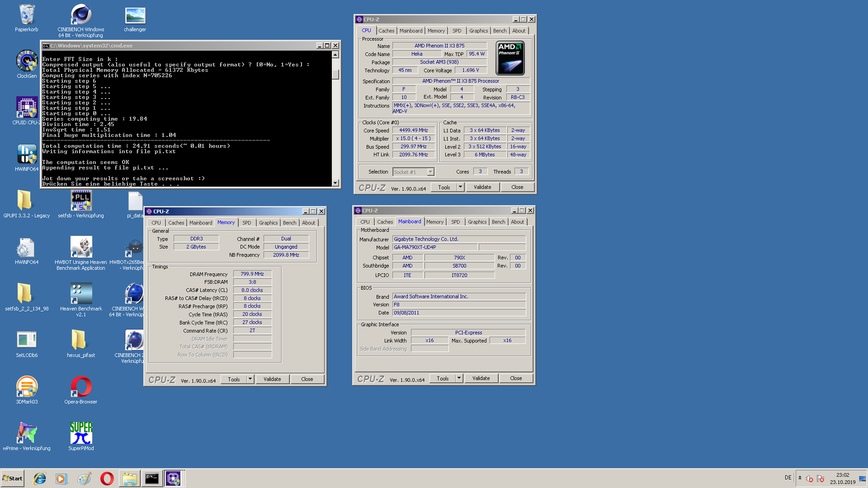Click the Core Speed 4499.49 MHz value
This screenshot has height=488, width=868.
tap(413, 130)
